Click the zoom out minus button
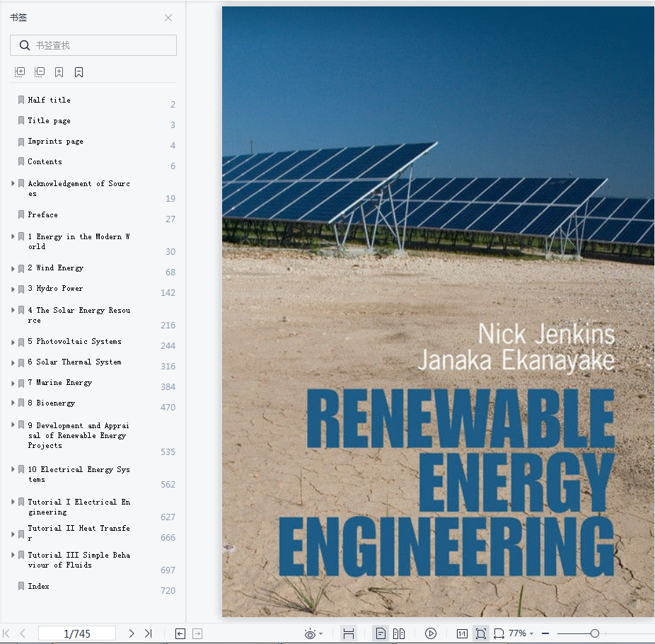This screenshot has width=655, height=644. coord(545,633)
